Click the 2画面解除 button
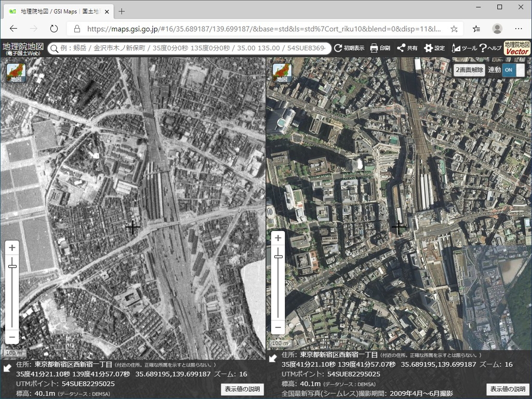 tap(469, 70)
